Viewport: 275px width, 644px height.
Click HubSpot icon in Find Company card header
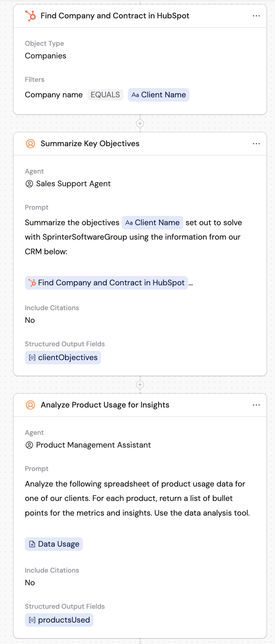point(30,16)
